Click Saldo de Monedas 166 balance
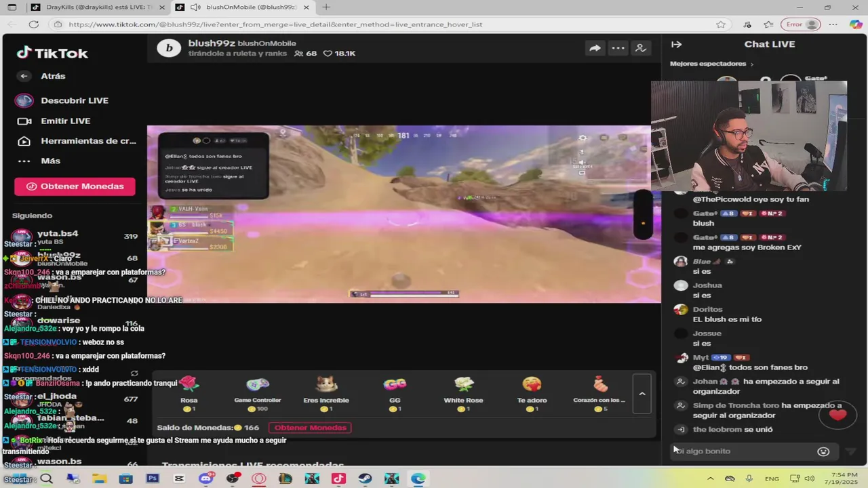The height and width of the screenshot is (488, 868). [208, 428]
